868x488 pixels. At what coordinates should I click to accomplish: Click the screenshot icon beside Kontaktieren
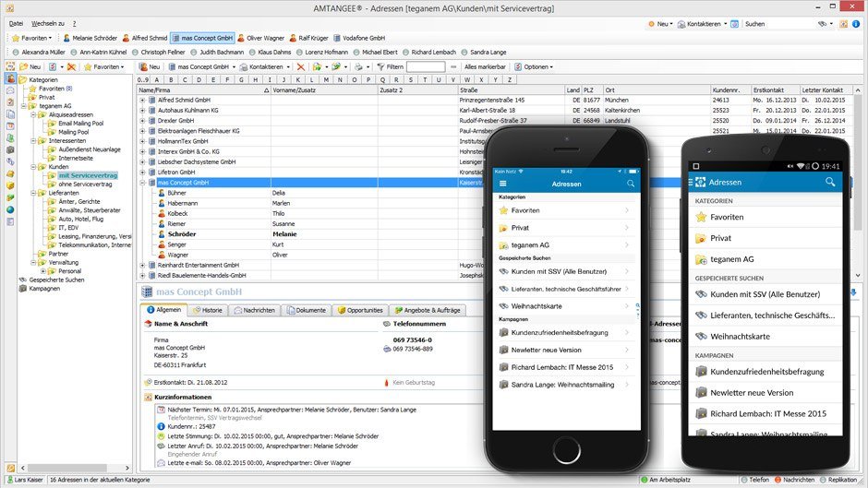(735, 24)
